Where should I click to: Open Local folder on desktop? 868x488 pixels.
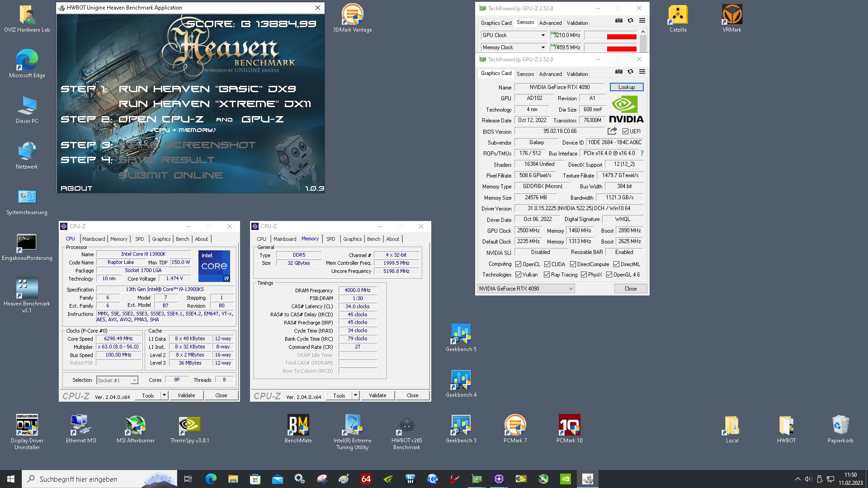(x=732, y=429)
